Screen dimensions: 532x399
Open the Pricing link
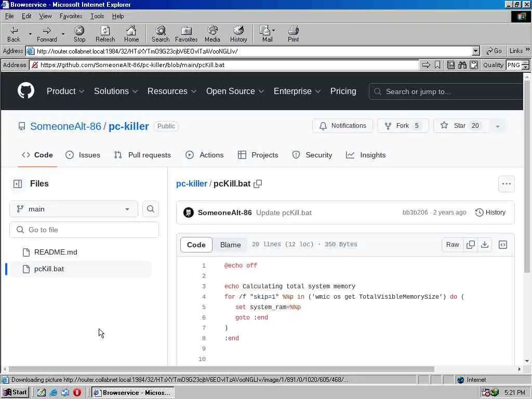point(343,91)
